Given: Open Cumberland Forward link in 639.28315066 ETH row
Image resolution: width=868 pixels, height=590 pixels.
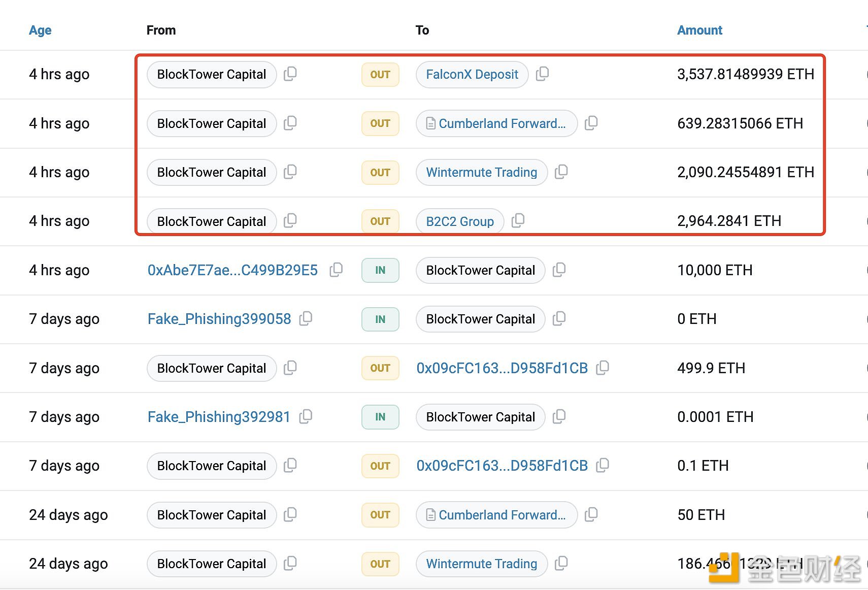Looking at the screenshot, I should (x=502, y=123).
